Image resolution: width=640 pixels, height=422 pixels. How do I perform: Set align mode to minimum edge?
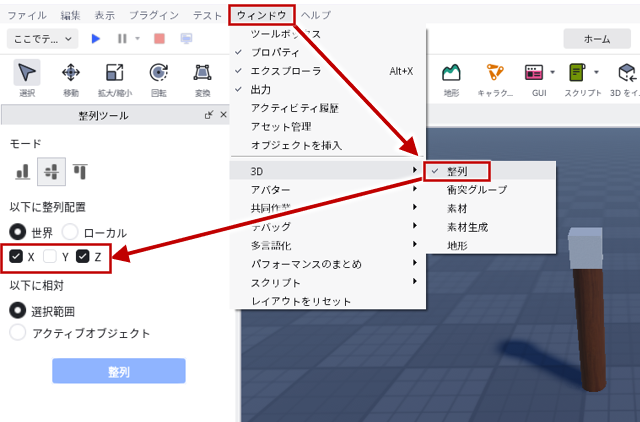pyautogui.click(x=23, y=171)
